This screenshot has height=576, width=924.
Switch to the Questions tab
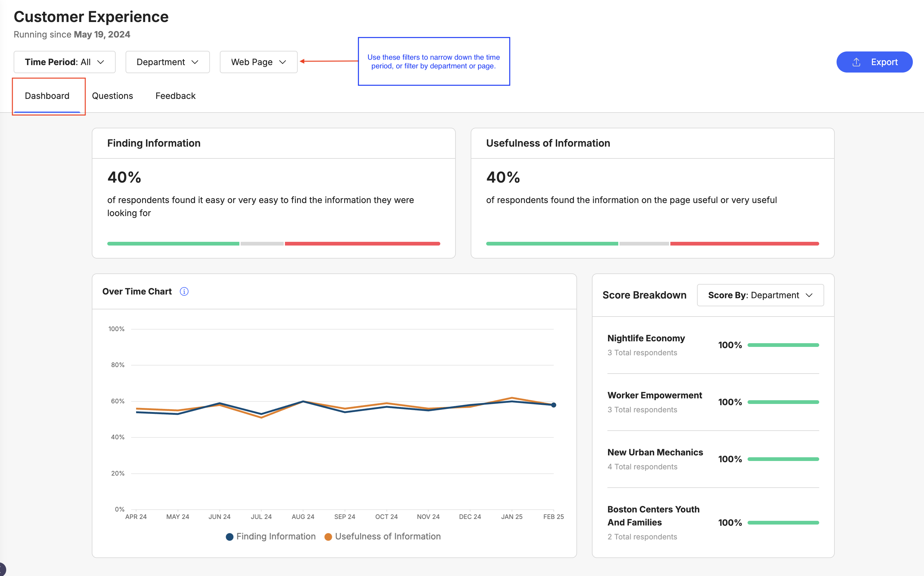click(x=113, y=95)
